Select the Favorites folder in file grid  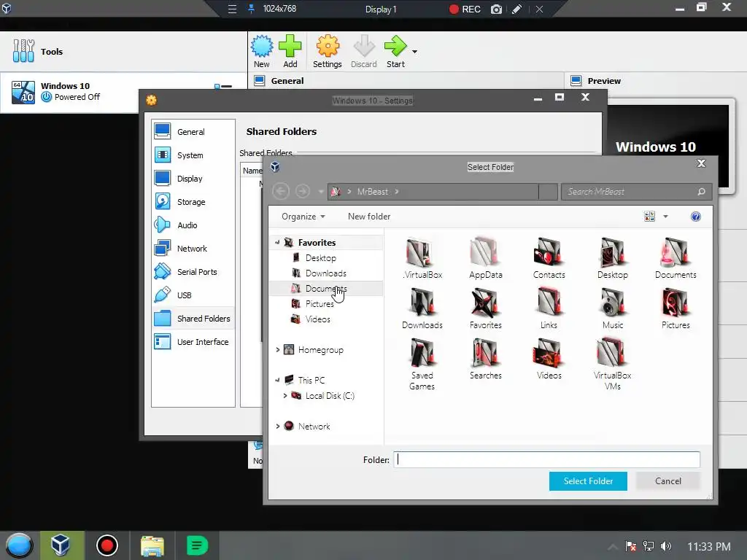[x=485, y=308]
